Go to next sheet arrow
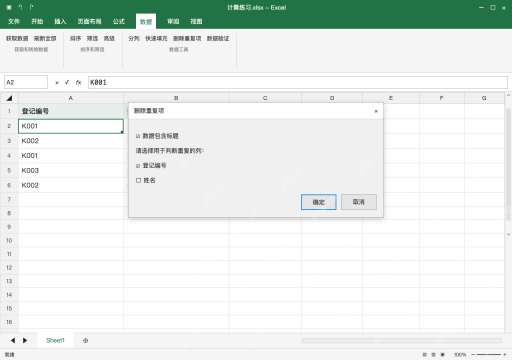This screenshot has height=360, width=512. [25, 340]
